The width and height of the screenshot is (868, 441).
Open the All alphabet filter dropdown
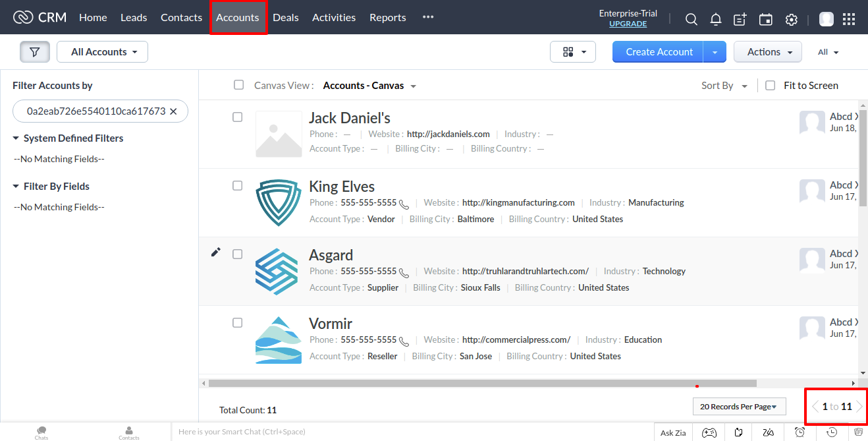point(828,52)
